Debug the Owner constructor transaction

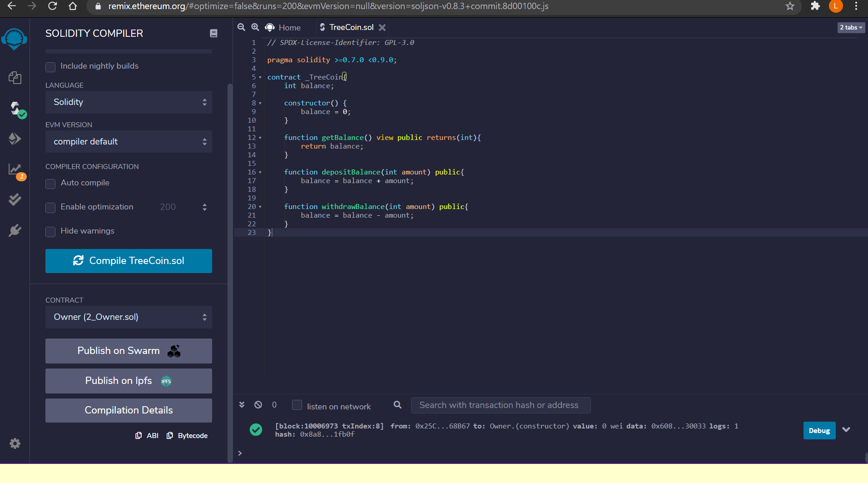819,431
